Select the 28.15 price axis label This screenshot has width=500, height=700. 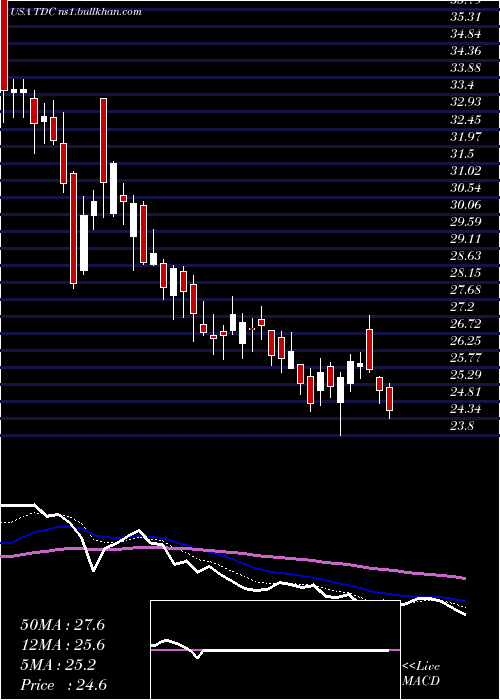click(465, 273)
